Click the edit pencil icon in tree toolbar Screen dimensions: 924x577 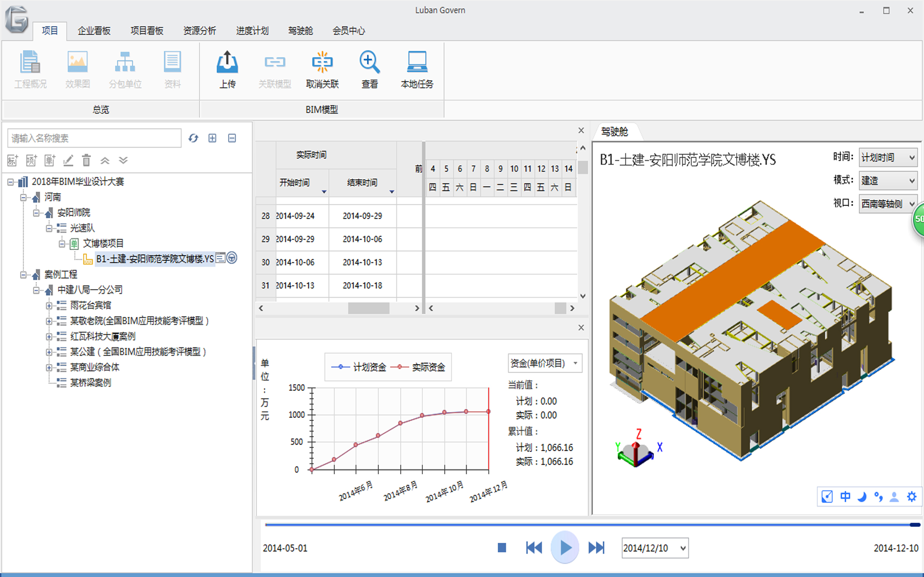click(68, 160)
